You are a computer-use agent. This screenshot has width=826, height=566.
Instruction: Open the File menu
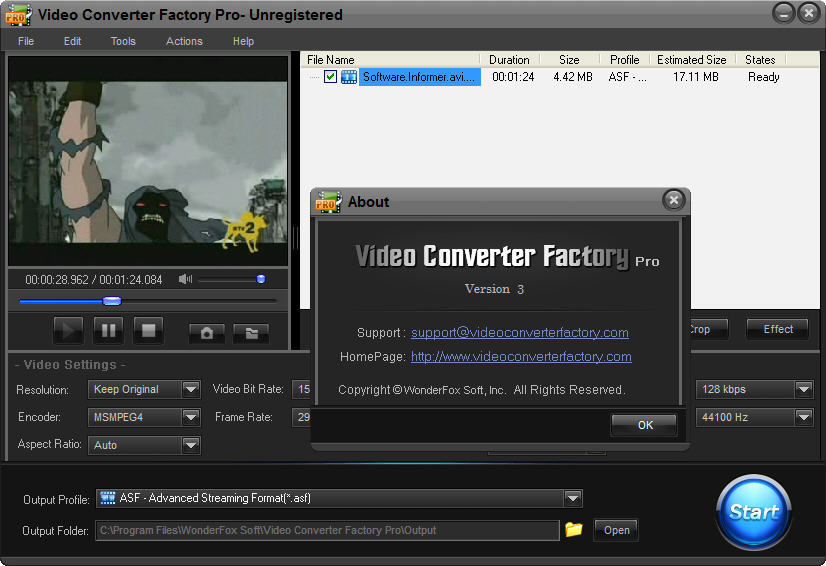[x=26, y=41]
